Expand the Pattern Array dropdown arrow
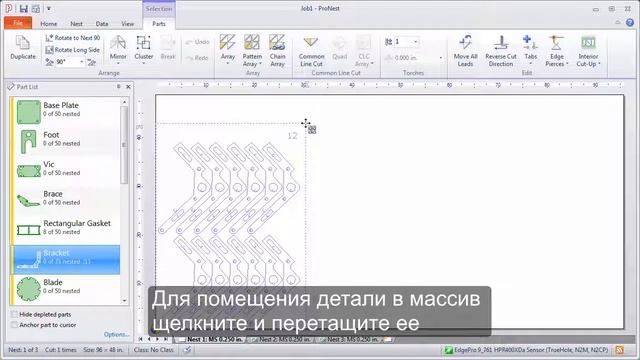The image size is (640, 360). (x=260, y=64)
